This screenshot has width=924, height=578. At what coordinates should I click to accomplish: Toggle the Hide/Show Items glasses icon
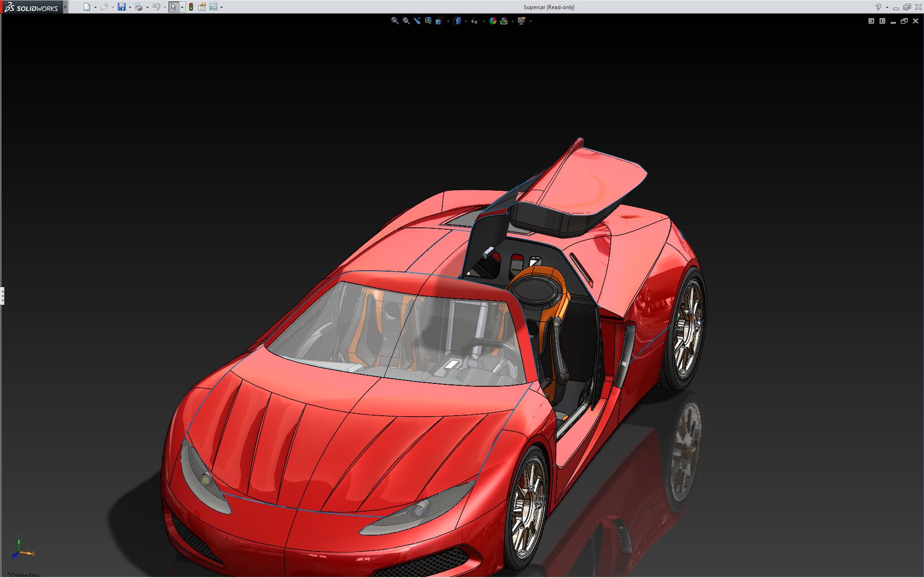475,21
